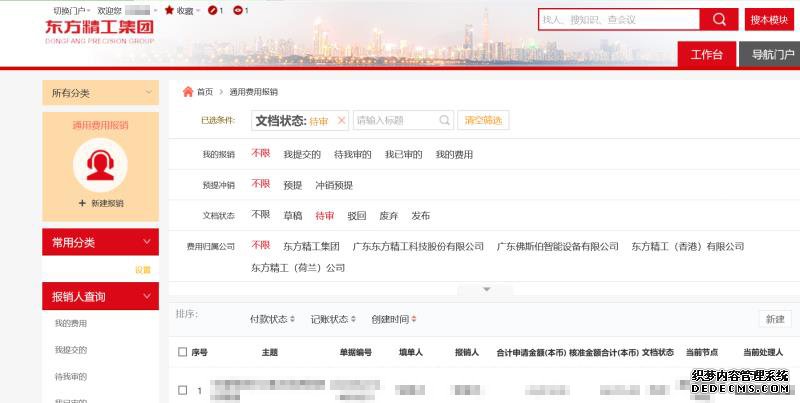800x403 pixels.
Task: Click the red eye notification icon
Action: tap(237, 10)
